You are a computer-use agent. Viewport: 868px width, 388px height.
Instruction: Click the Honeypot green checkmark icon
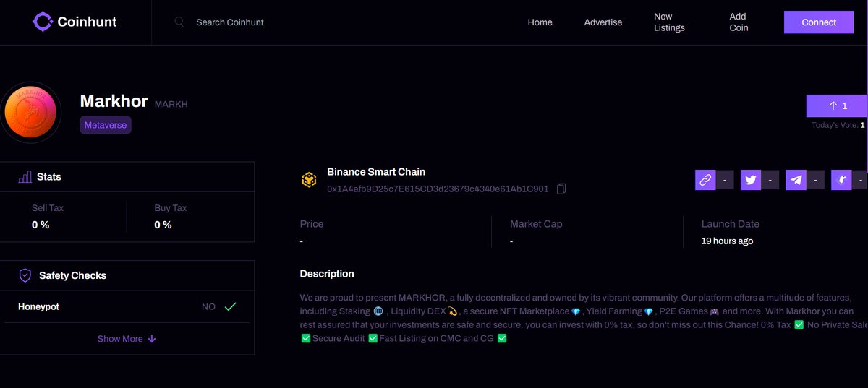[230, 306]
